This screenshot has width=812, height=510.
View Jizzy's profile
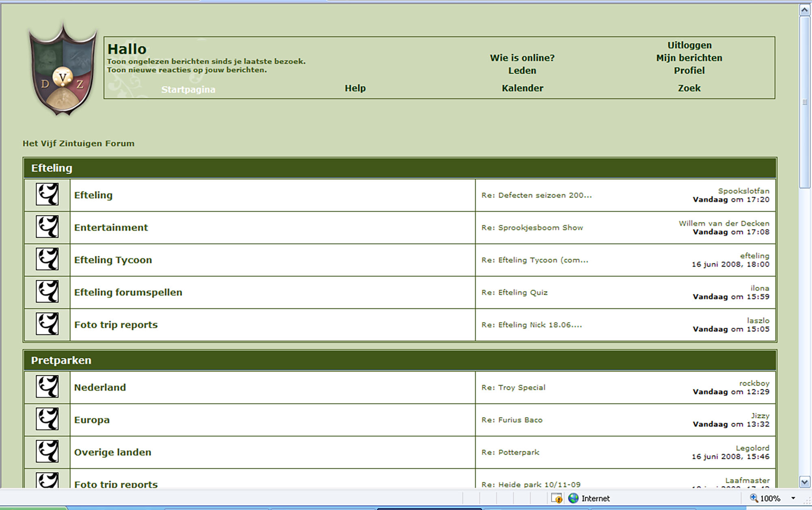(760, 415)
